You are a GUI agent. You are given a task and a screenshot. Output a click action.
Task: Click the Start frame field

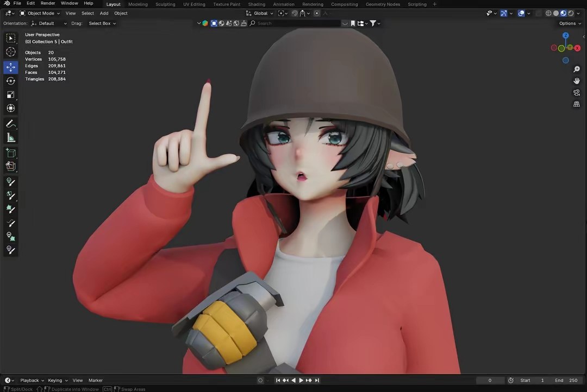[532, 380]
